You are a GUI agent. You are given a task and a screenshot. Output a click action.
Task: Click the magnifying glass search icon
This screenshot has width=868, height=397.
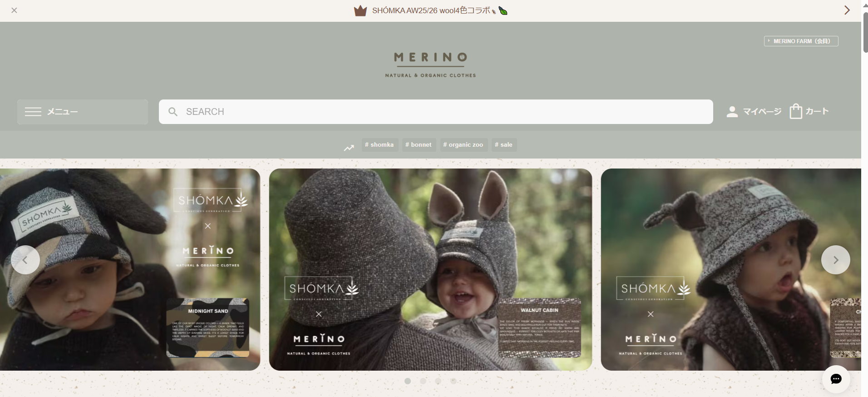[173, 112]
